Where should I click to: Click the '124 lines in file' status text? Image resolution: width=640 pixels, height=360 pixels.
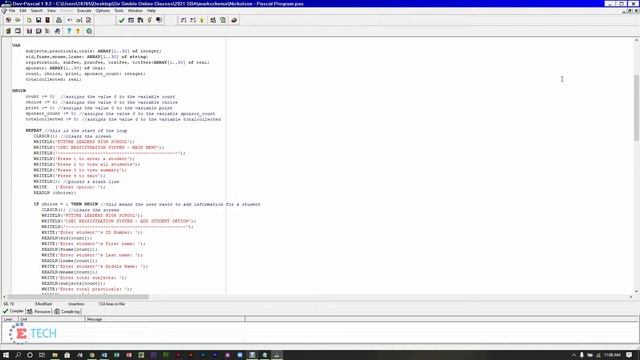point(112,304)
